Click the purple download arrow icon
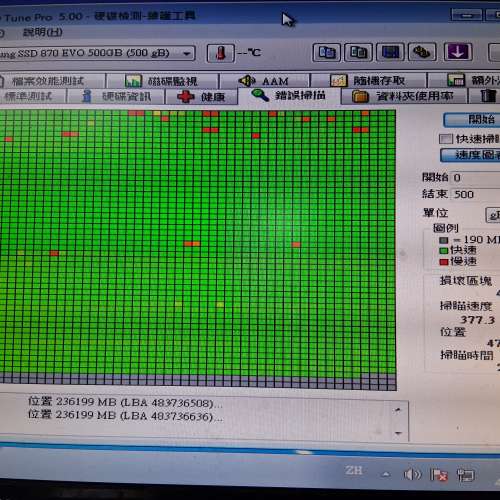Screen dimensions: 500x500 (458, 52)
